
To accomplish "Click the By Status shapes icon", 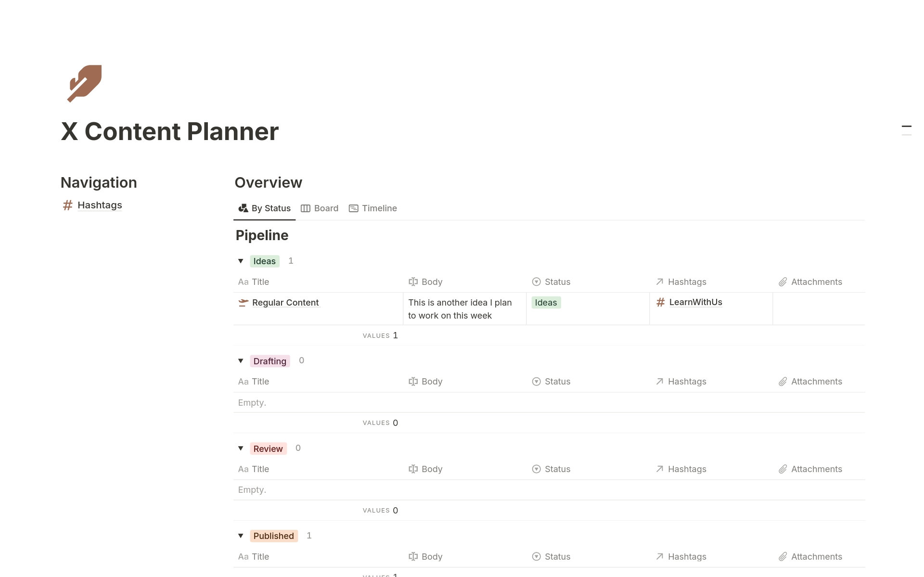I will 243,208.
